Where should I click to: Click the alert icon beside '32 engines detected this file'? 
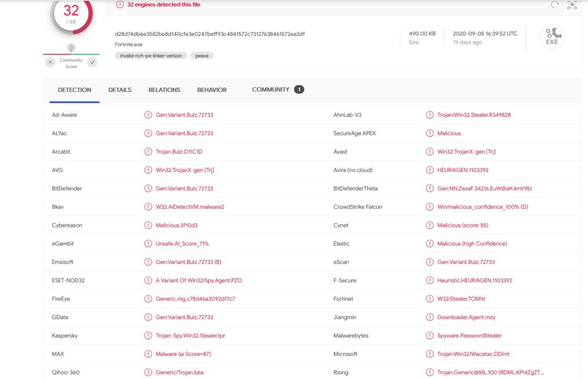120,5
